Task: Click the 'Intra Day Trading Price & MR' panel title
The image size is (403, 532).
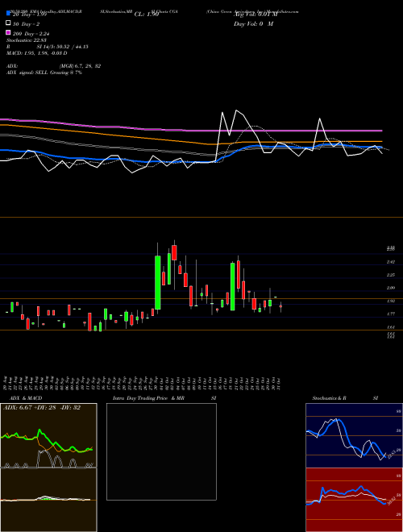Action: pos(148,398)
